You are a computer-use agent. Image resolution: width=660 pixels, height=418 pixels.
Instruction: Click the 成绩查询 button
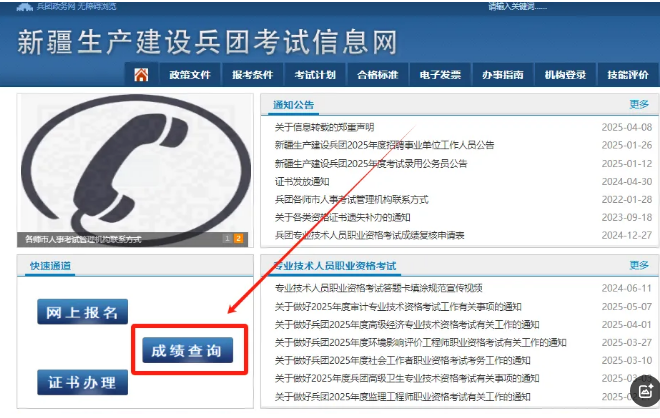tap(187, 350)
